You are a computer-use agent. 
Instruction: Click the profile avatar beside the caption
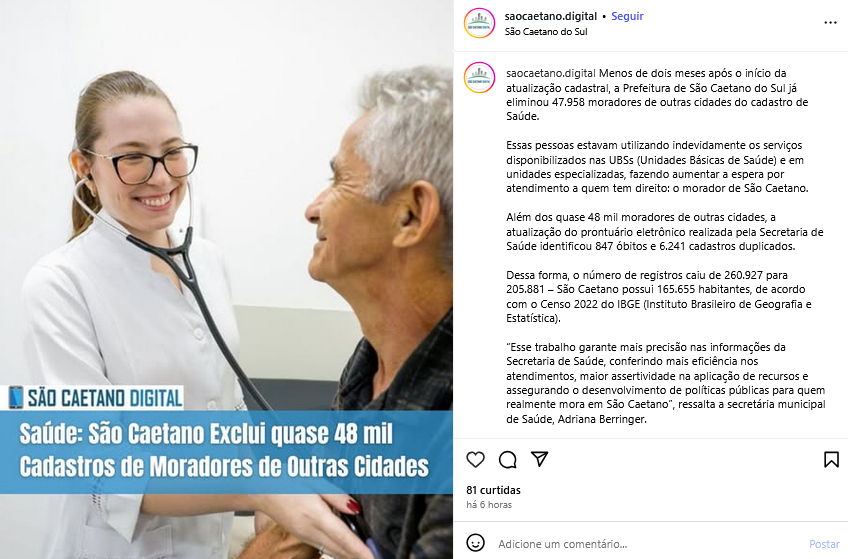(479, 77)
